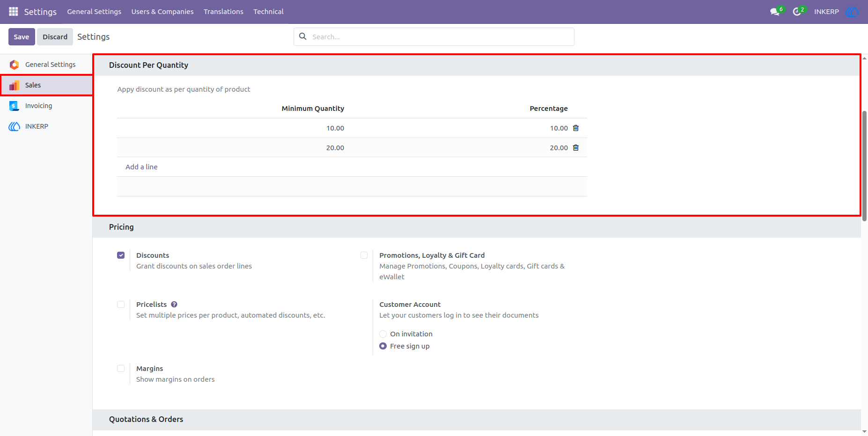Open the Technical menu
868x436 pixels.
[268, 12]
